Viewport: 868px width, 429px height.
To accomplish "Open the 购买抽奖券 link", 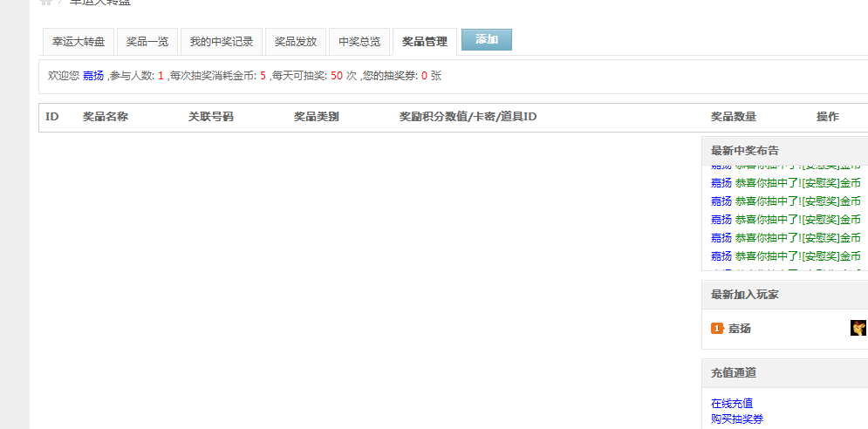I will point(737,419).
